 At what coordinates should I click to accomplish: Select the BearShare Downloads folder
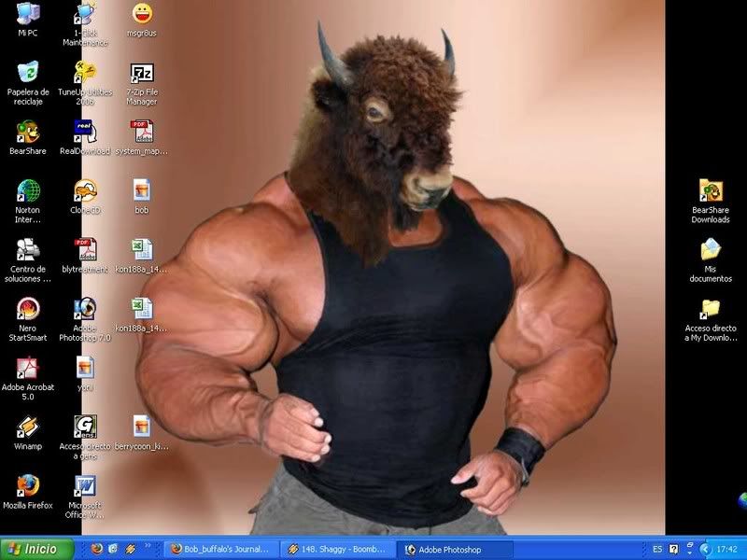711,191
